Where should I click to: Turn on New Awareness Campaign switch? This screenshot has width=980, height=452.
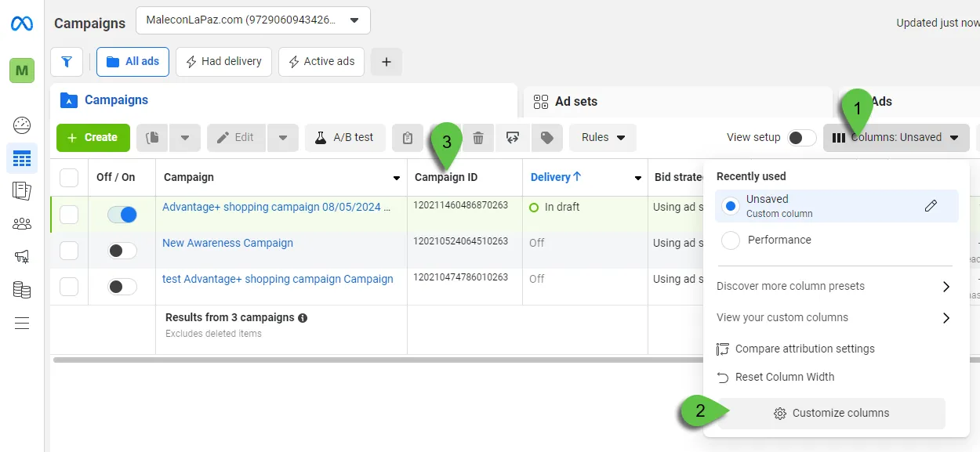click(x=122, y=251)
